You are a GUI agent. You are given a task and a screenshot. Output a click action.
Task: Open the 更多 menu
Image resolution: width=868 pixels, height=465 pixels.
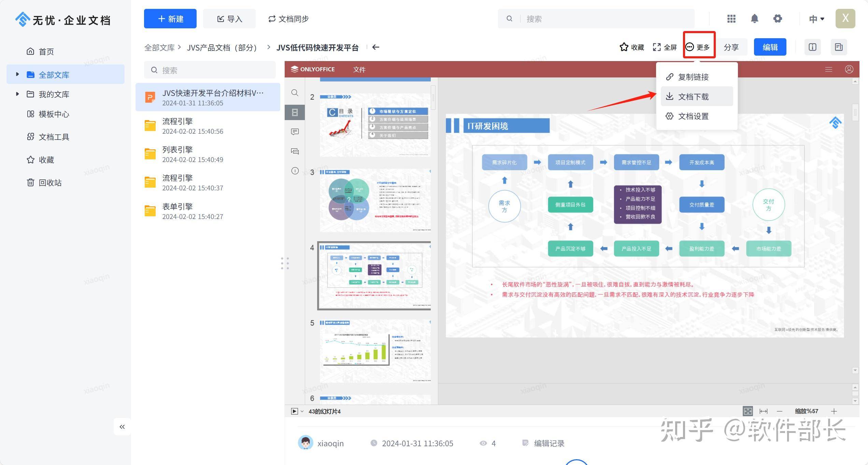(698, 47)
